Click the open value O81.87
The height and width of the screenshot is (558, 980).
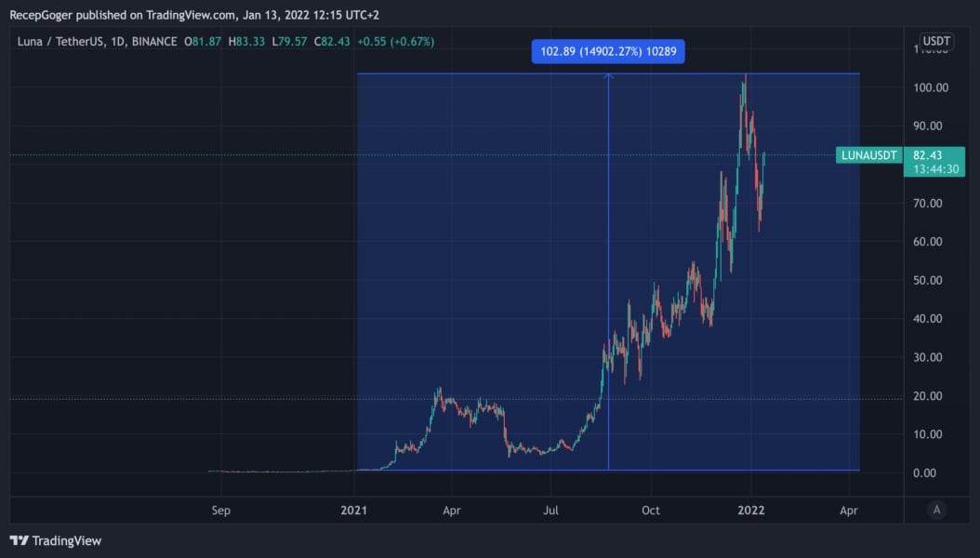pos(203,42)
